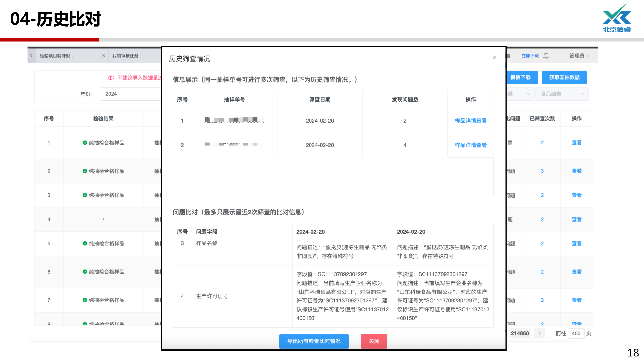Click the 立即下载 link

(x=530, y=56)
